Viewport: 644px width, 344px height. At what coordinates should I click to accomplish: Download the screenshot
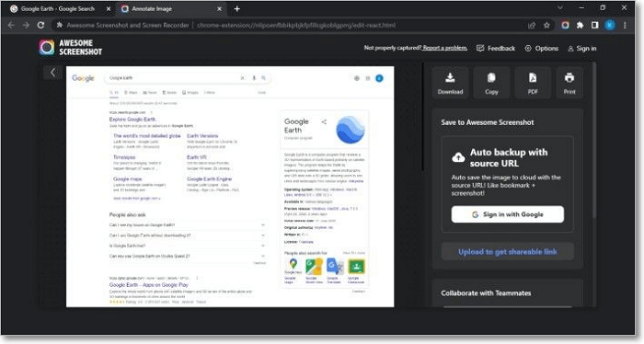tap(450, 83)
